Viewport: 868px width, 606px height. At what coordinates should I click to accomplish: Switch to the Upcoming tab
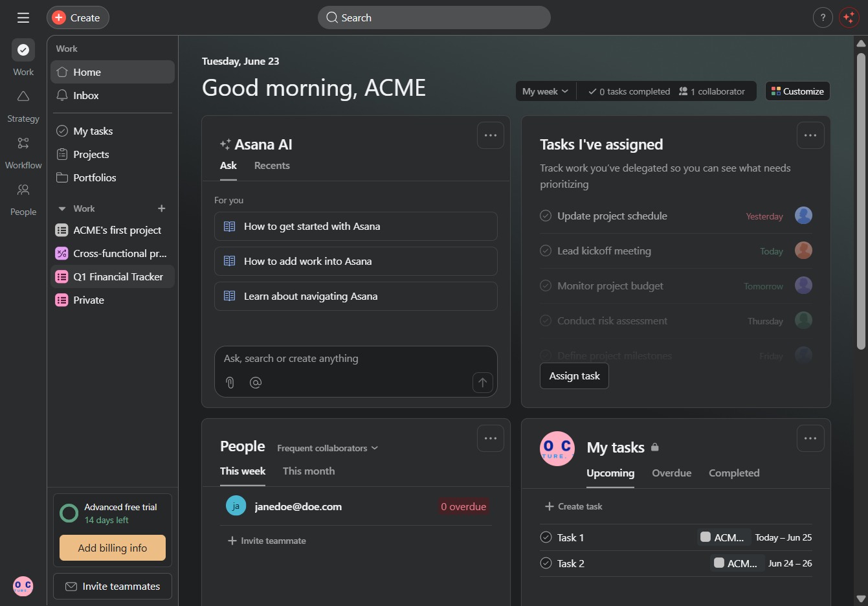tap(610, 473)
